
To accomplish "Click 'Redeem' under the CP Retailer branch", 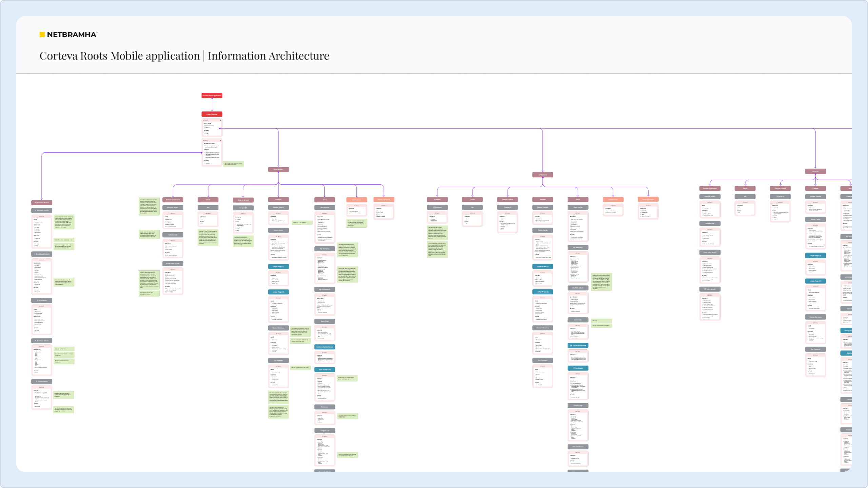I will point(543,199).
